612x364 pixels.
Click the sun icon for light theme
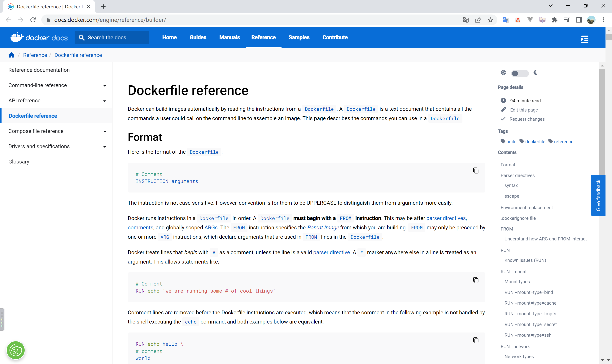pyautogui.click(x=503, y=73)
